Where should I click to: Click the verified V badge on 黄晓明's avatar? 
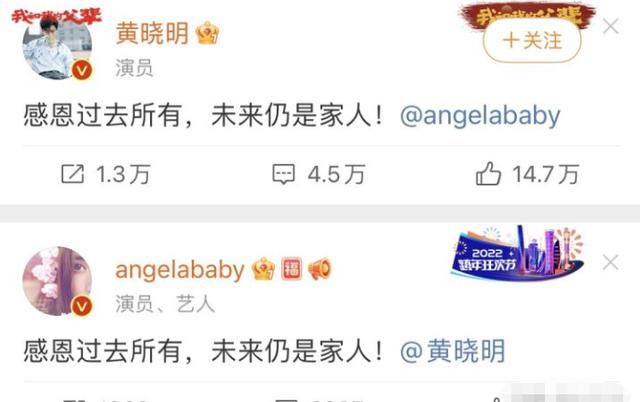pyautogui.click(x=82, y=70)
